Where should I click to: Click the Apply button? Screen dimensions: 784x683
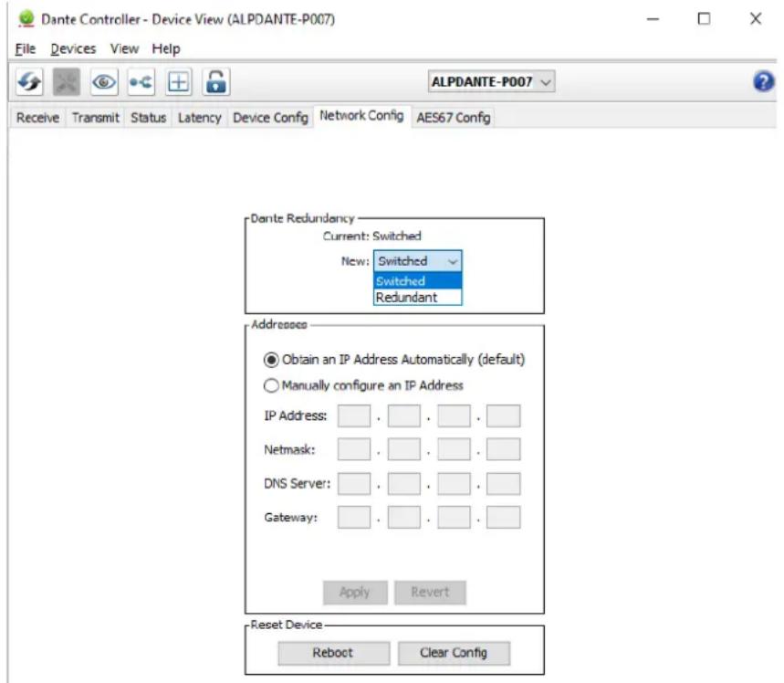(355, 593)
